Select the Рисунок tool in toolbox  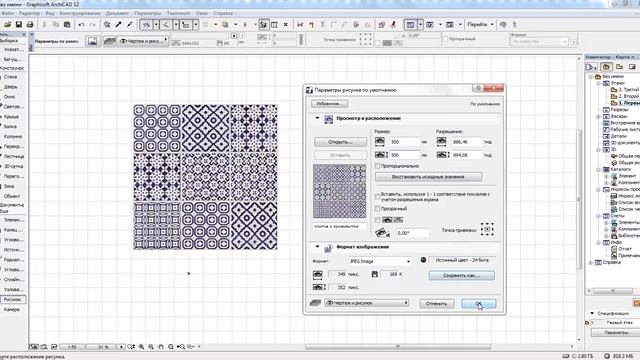(x=13, y=300)
